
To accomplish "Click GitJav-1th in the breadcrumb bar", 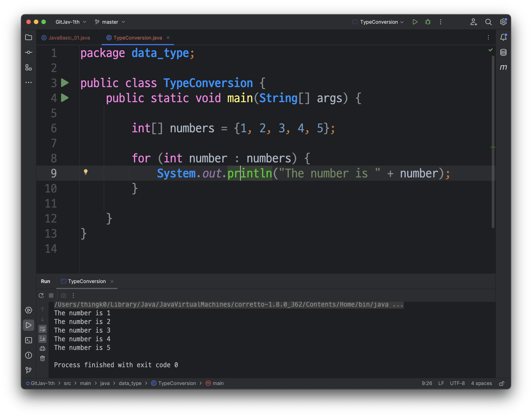I will (40, 383).
